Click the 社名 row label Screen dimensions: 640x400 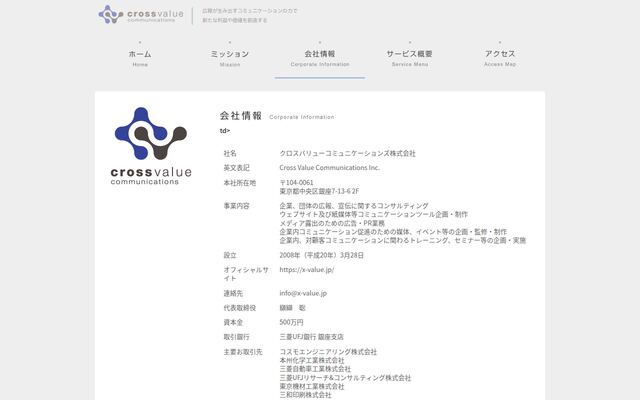(230, 153)
